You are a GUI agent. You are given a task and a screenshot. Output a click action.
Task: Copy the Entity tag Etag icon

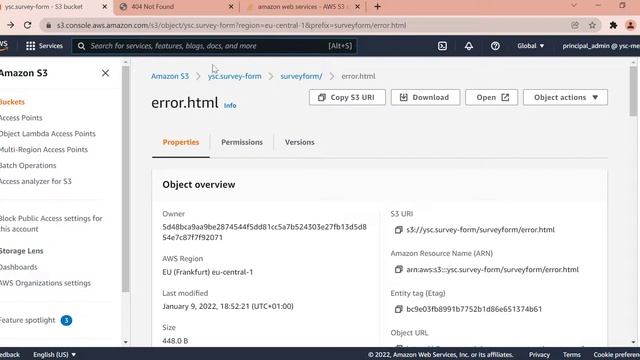tap(398, 309)
